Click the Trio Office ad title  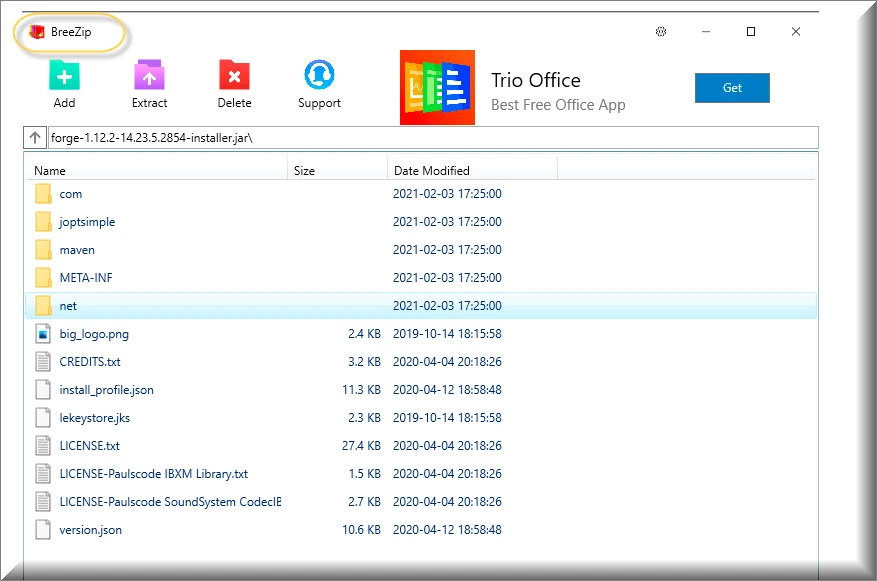coord(536,80)
